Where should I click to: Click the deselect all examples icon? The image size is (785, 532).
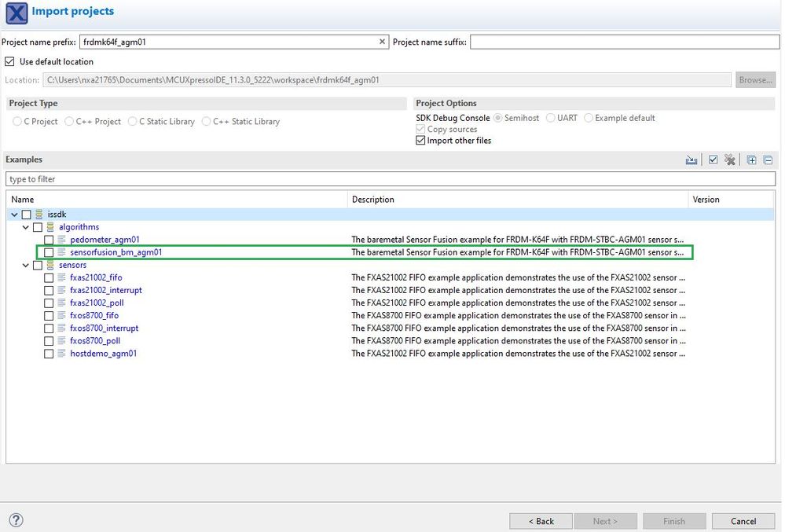pos(729,160)
